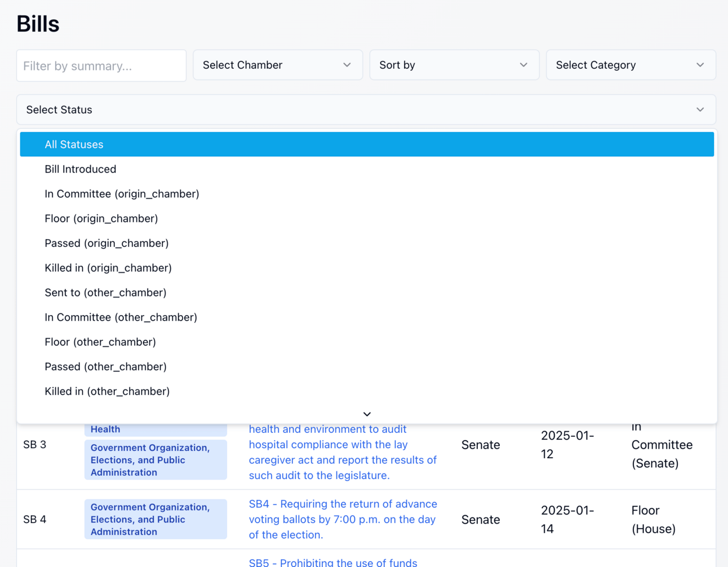Viewport: 728px width, 567px height.
Task: Click the 2025-01-12 date cell
Action: [x=567, y=445]
